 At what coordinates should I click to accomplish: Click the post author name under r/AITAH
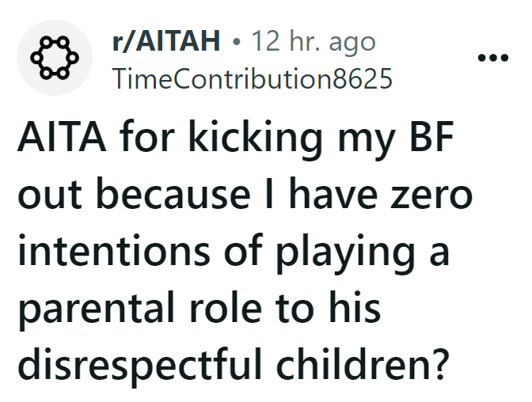pos(253,78)
